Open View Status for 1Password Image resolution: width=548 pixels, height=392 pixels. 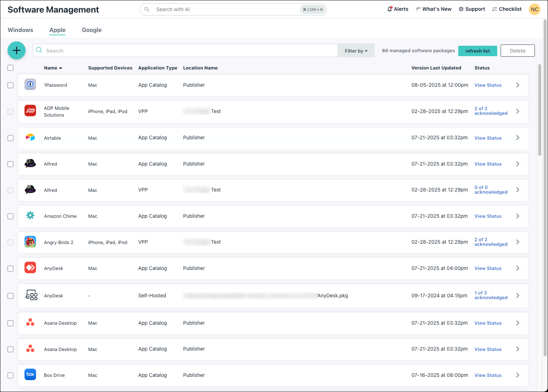(x=488, y=85)
